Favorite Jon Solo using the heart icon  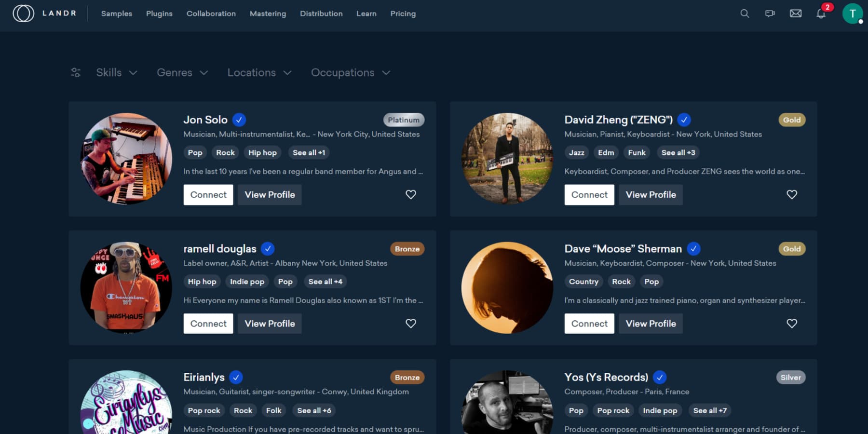click(411, 194)
